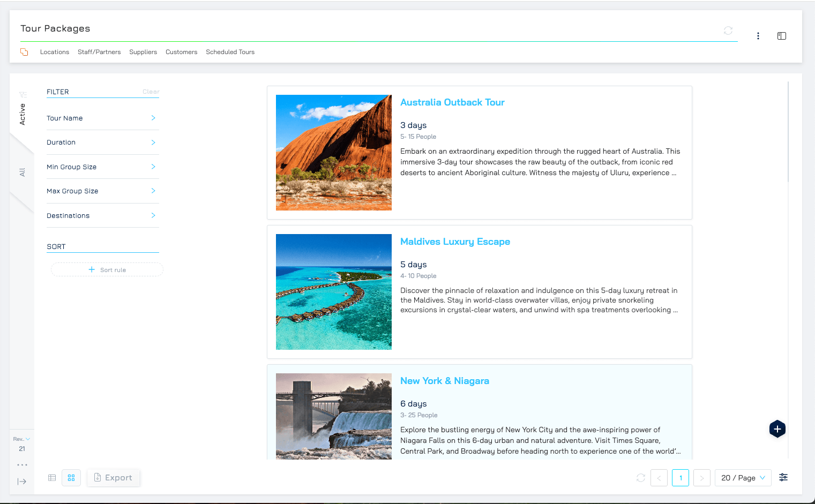Open the 20 / Page dropdown
Image resolution: width=815 pixels, height=504 pixels.
(x=743, y=478)
